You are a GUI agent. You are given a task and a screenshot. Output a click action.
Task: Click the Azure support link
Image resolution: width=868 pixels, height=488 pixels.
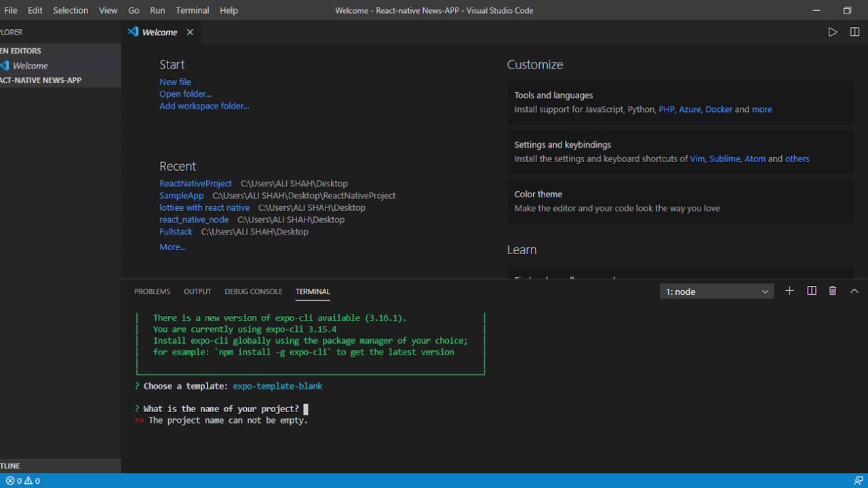tap(690, 109)
